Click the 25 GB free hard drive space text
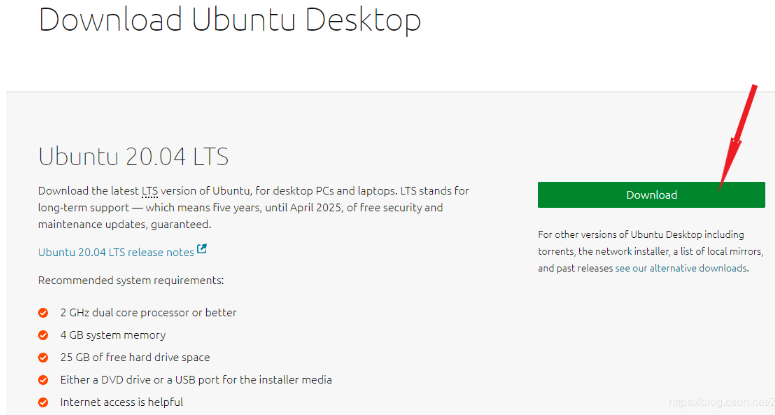775x415 pixels. click(135, 357)
